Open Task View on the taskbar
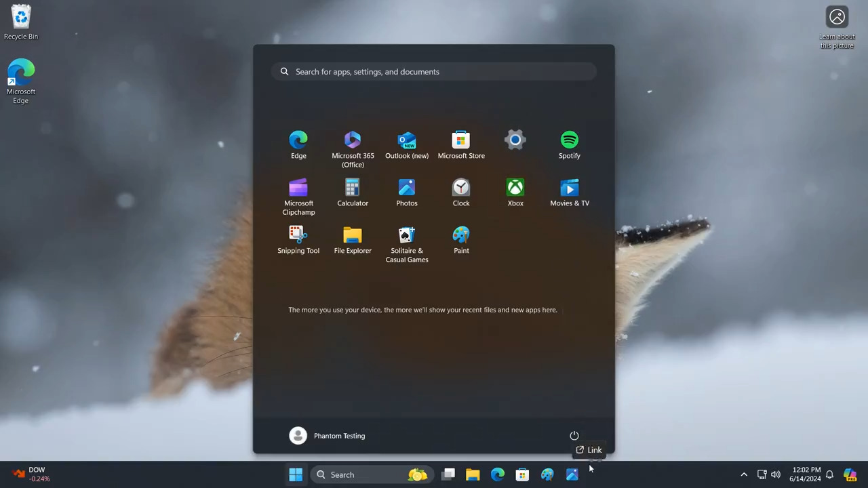This screenshot has height=488, width=868. pos(448,474)
